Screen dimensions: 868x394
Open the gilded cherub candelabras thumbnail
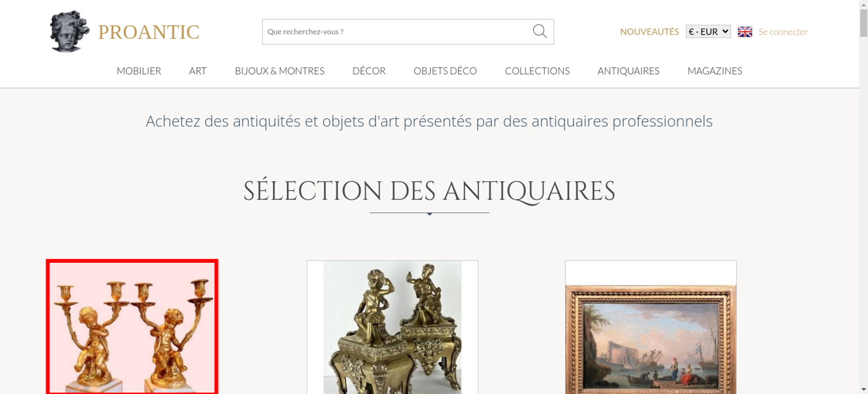click(132, 327)
